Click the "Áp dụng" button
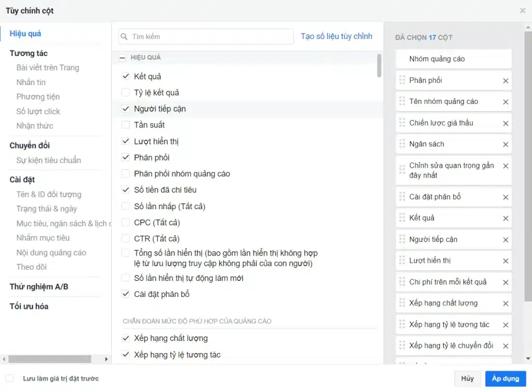Image resolution: width=532 pixels, height=392 pixels. click(506, 379)
